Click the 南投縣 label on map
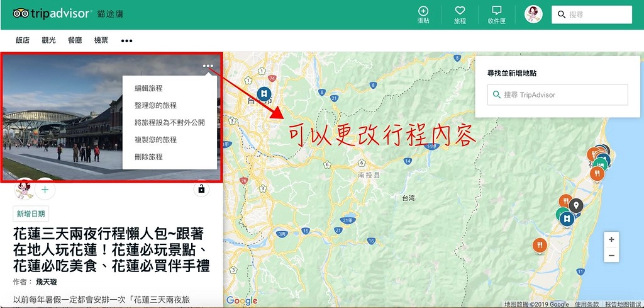 click(x=369, y=175)
